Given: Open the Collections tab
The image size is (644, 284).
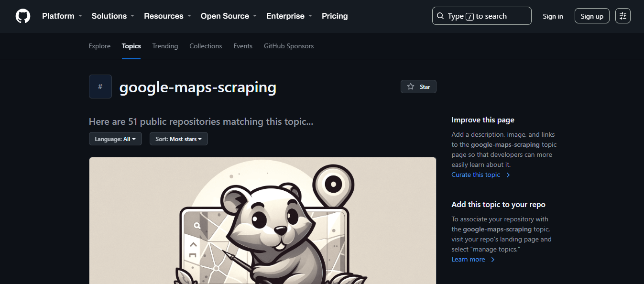Looking at the screenshot, I should tap(206, 46).
